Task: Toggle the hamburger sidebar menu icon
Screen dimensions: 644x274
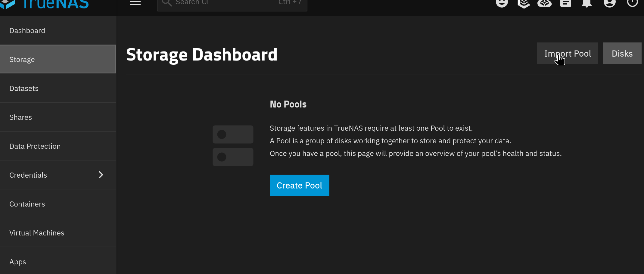Action: click(135, 2)
